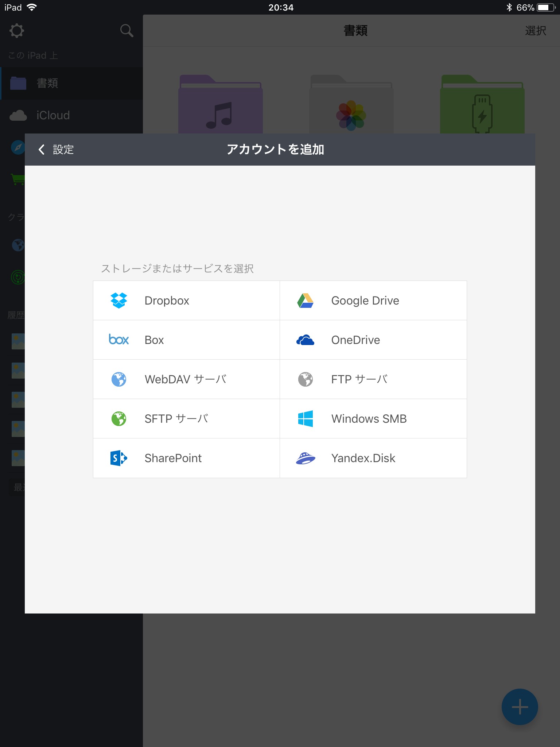Tap the blue WebDAV globe icon
560x747 pixels.
click(x=118, y=379)
